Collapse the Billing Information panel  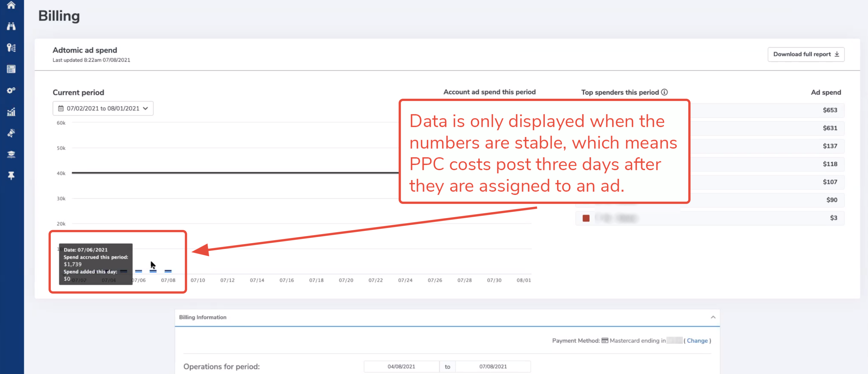coord(713,317)
